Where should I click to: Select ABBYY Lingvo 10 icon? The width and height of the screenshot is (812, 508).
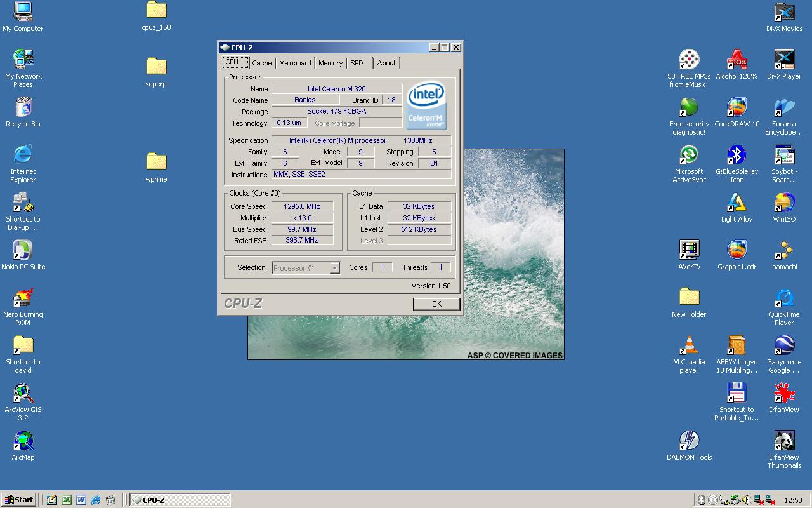pyautogui.click(x=737, y=354)
